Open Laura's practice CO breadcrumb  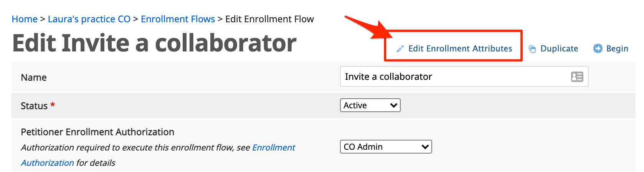tap(89, 19)
